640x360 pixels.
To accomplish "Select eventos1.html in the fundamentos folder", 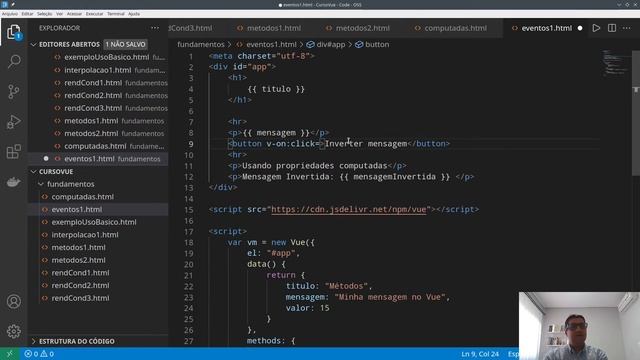I will tap(99, 209).
